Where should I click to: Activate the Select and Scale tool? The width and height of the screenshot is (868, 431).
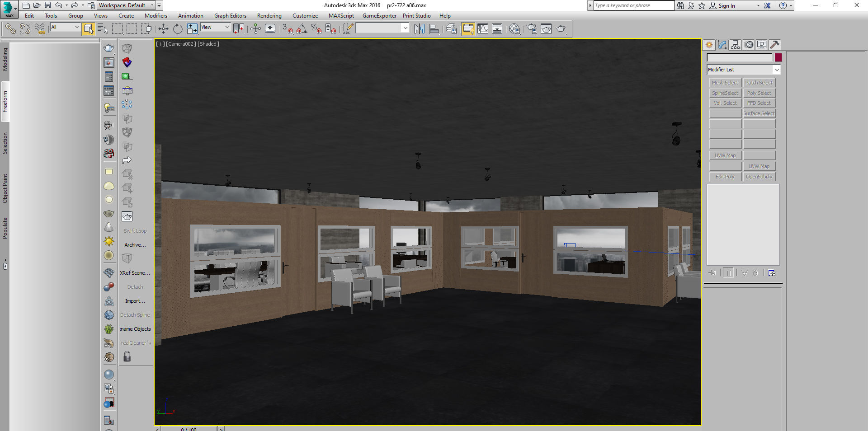point(192,29)
